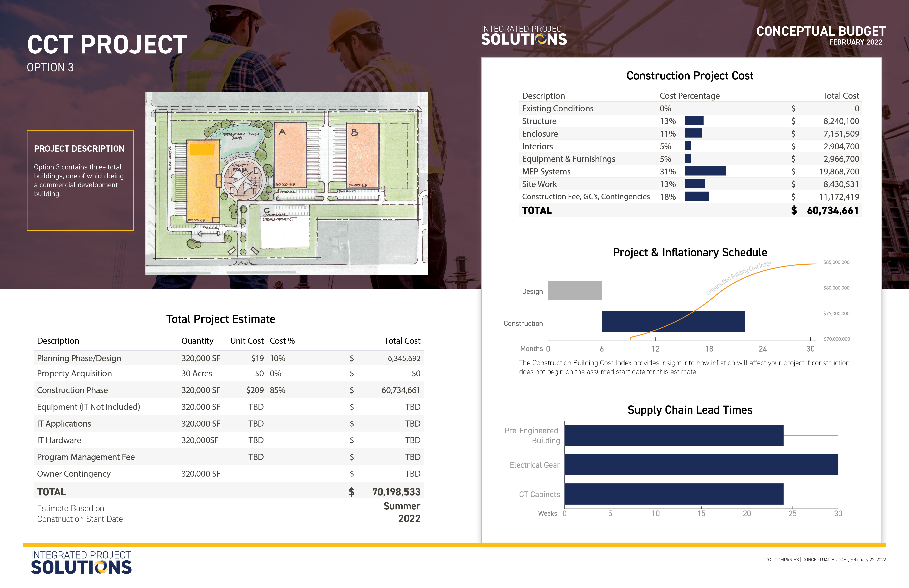Click the project total 70,198,533
This screenshot has width=909, height=588.
coord(396,492)
